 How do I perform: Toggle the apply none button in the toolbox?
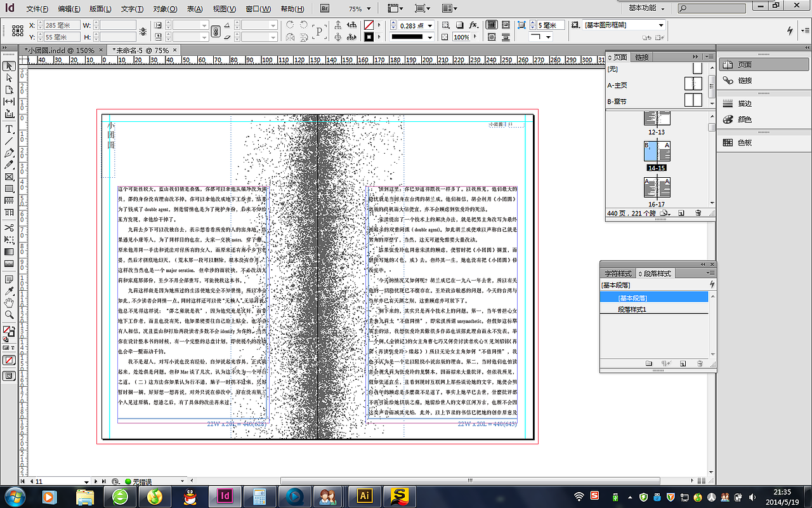9,360
